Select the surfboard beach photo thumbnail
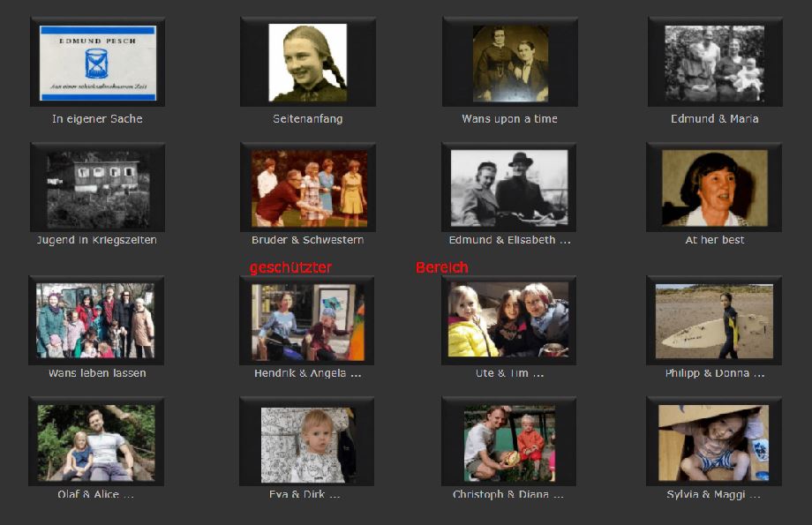 713,320
